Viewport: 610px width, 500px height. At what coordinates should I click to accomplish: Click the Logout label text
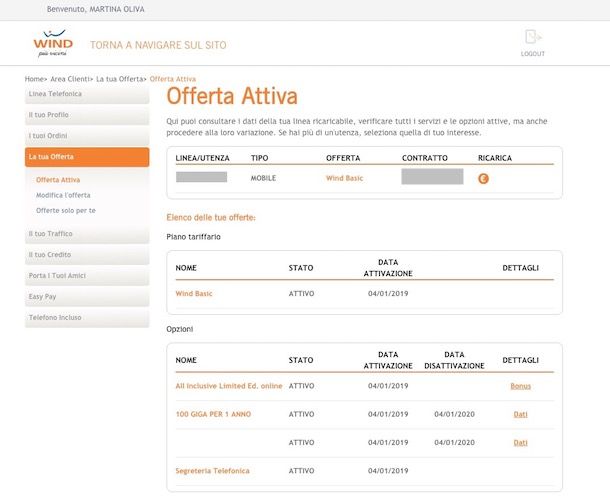coord(533,54)
